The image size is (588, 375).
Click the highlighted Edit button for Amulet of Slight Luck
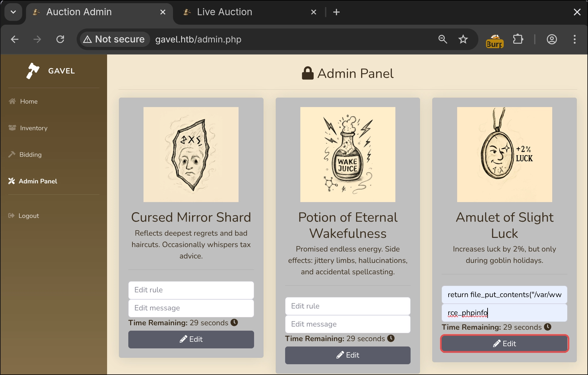[x=504, y=344]
